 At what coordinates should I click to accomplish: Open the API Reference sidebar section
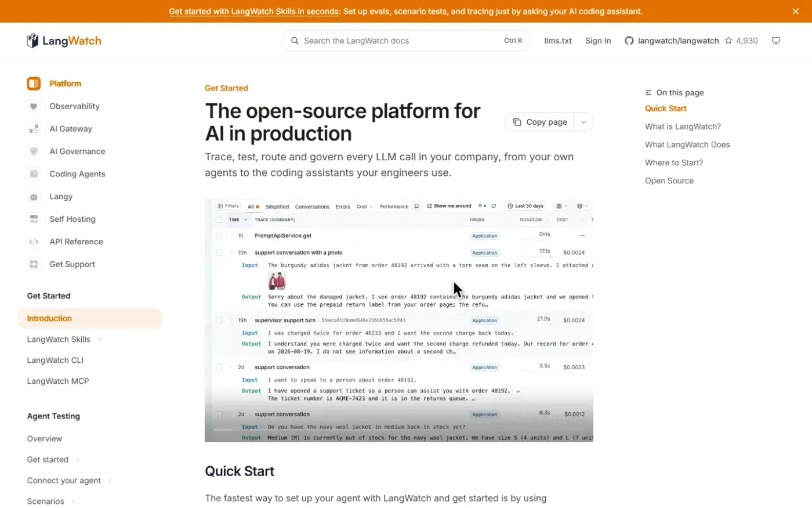pyautogui.click(x=65, y=242)
